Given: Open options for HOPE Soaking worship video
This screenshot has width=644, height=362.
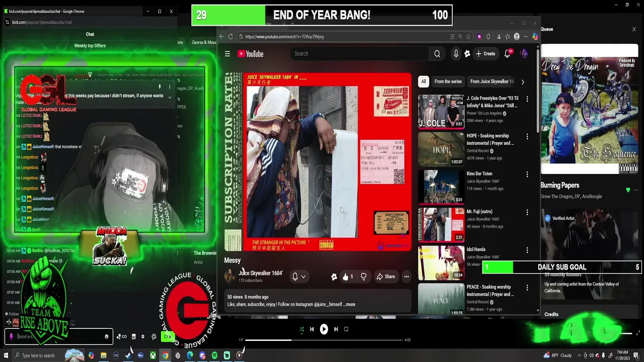Looking at the screenshot, I should (x=527, y=137).
